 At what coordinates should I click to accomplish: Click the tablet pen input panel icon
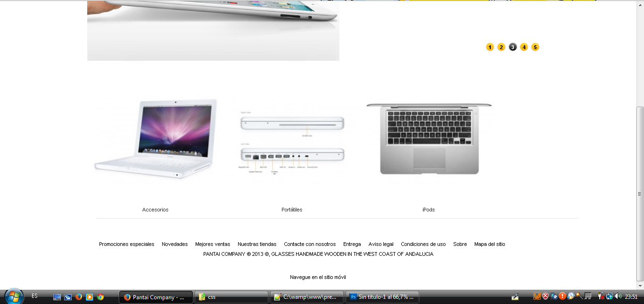(515, 297)
